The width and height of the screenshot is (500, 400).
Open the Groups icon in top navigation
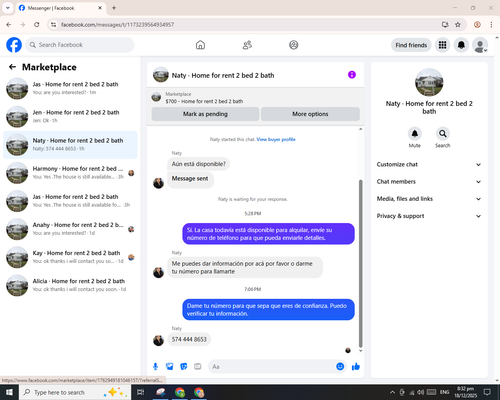294,45
